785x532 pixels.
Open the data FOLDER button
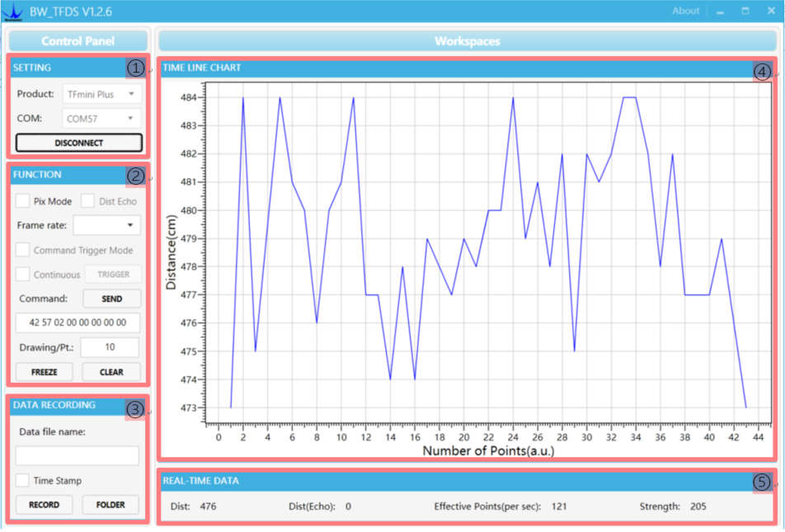[x=110, y=505]
